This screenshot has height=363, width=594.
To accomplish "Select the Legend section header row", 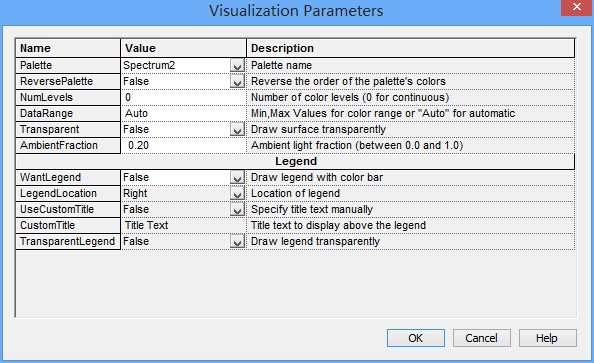I will (x=295, y=161).
